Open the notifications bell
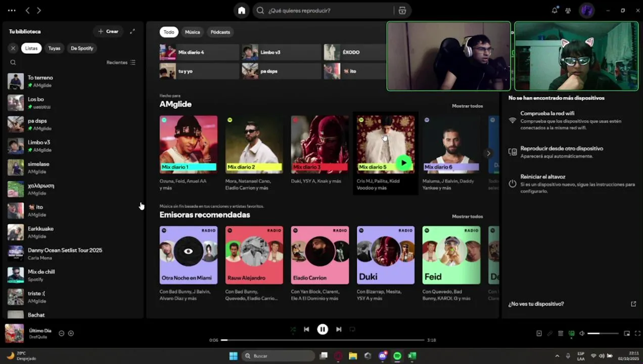The width and height of the screenshot is (643, 364). [555, 10]
